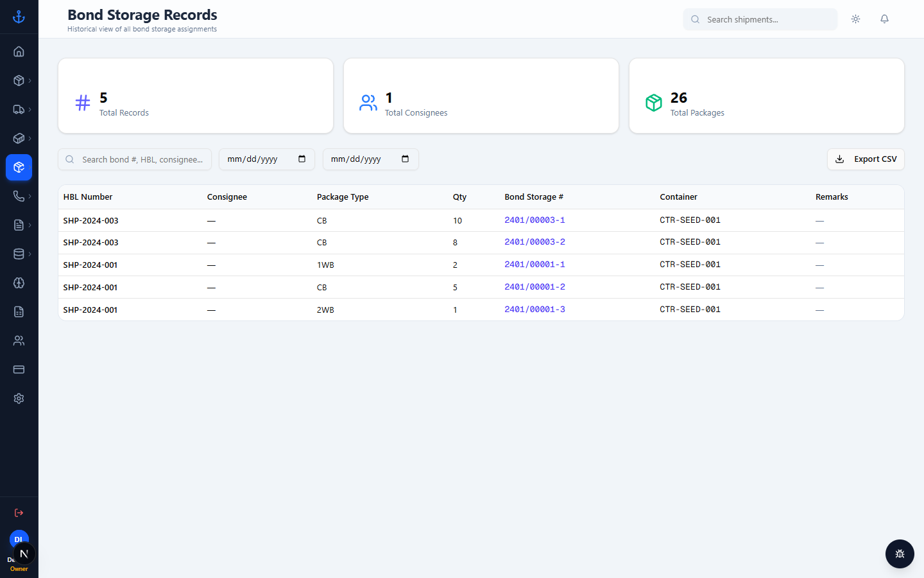This screenshot has width=924, height=578.
Task: Focus the Search shipments field
Action: 760,19
